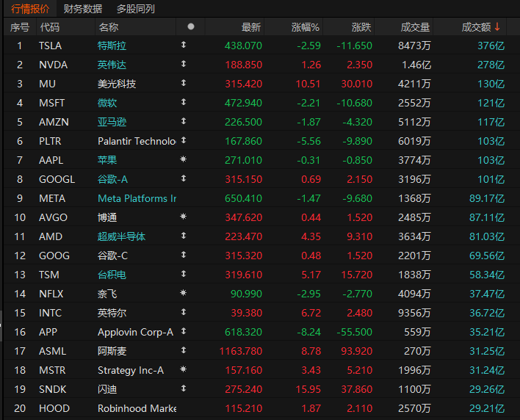The width and height of the screenshot is (520, 420).
Task: Sort by the 涨幅% column header
Action: pos(305,27)
